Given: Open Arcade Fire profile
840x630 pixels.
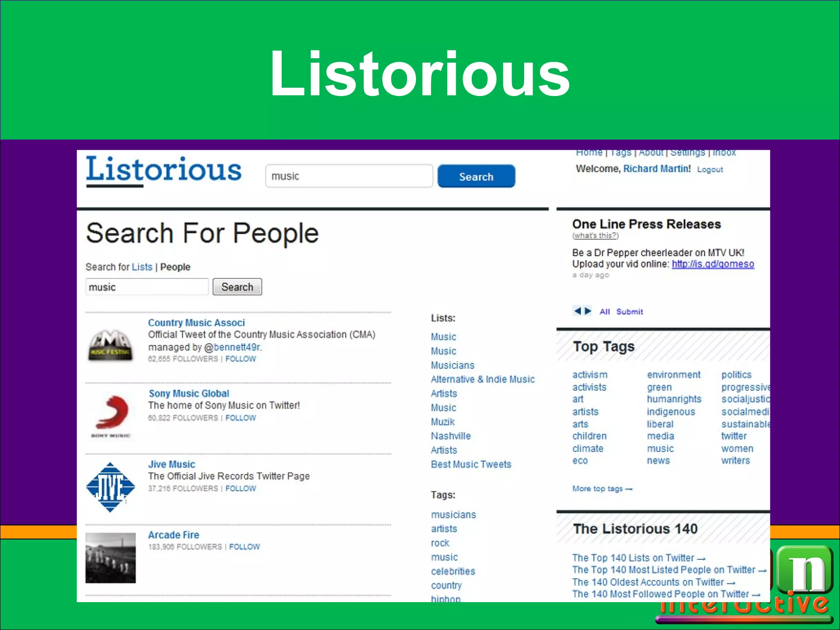Looking at the screenshot, I should [173, 535].
